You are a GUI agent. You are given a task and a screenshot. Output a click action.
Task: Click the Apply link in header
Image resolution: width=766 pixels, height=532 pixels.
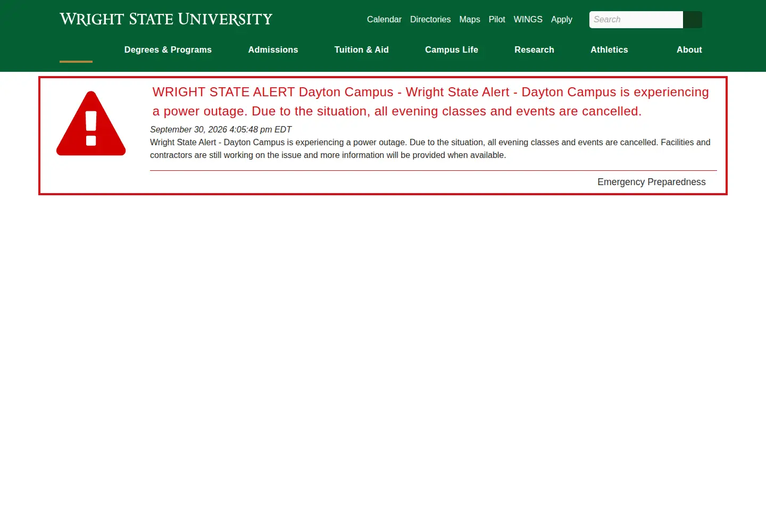click(562, 20)
